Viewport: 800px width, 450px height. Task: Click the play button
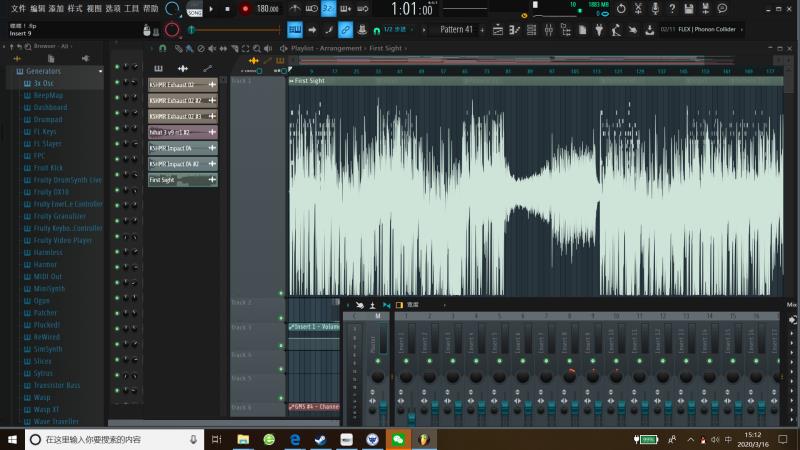[211, 9]
